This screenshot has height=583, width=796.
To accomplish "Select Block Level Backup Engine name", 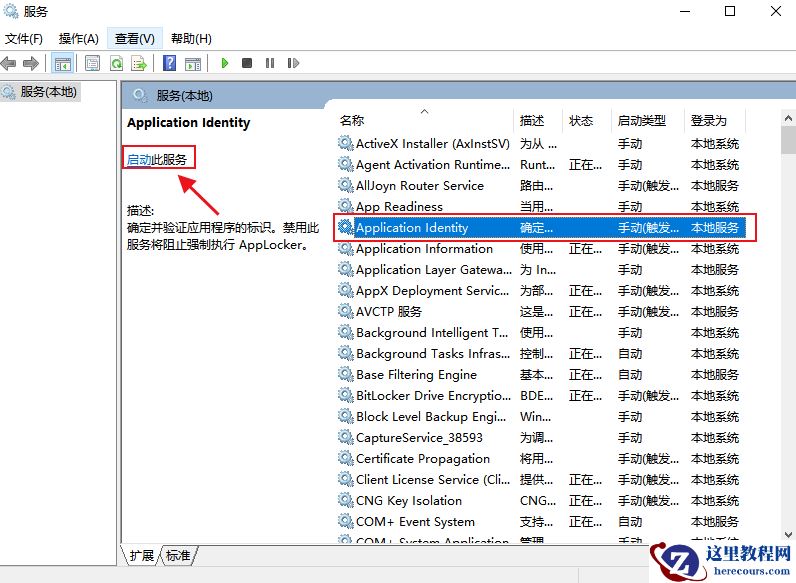I will (x=430, y=416).
